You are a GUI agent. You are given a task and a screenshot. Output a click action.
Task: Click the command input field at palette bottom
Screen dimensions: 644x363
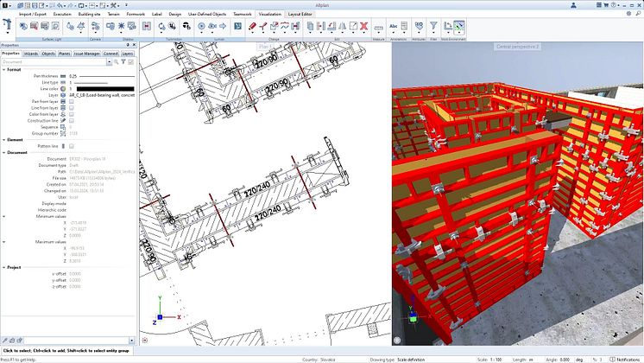point(76,341)
